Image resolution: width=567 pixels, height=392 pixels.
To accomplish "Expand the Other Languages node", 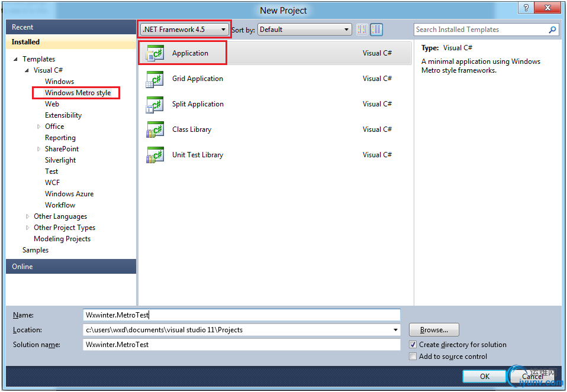I will 27,216.
